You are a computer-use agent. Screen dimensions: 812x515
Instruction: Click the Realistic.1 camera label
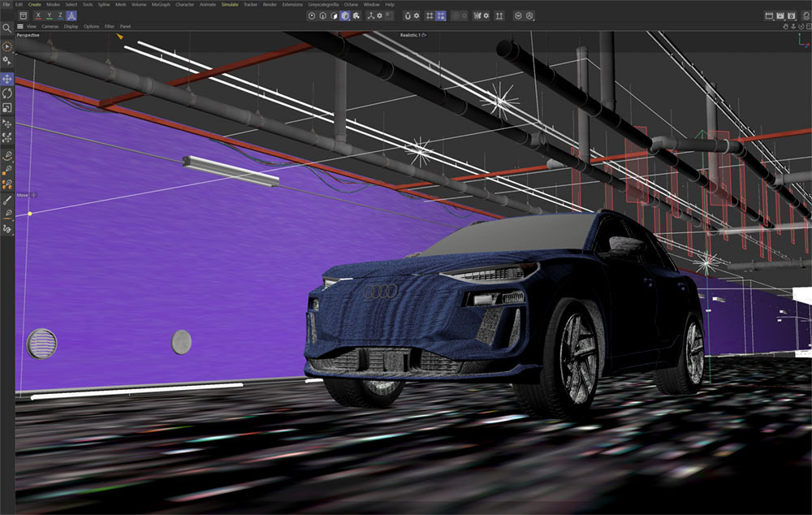tap(410, 35)
